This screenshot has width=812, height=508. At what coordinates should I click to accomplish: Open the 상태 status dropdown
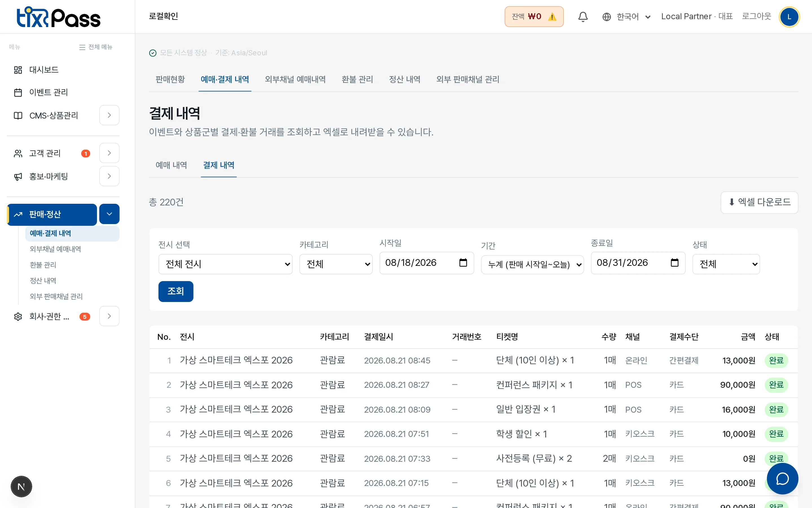[x=726, y=264]
